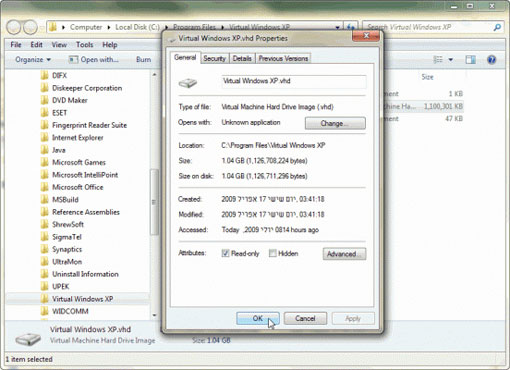Image resolution: width=510 pixels, height=370 pixels.
Task: Click the UPEK folder icon
Action: click(44, 286)
